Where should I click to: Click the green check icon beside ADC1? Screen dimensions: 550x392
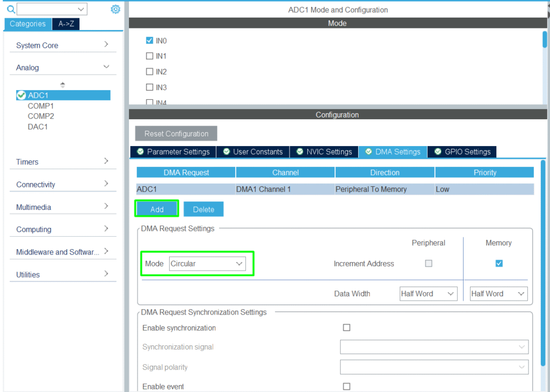point(21,96)
